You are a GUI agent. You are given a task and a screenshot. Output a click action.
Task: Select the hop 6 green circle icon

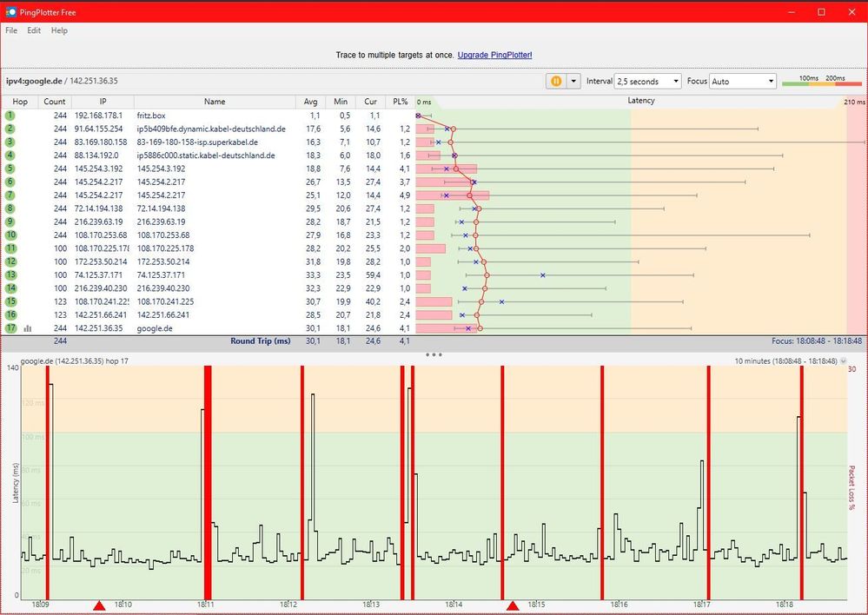click(10, 182)
